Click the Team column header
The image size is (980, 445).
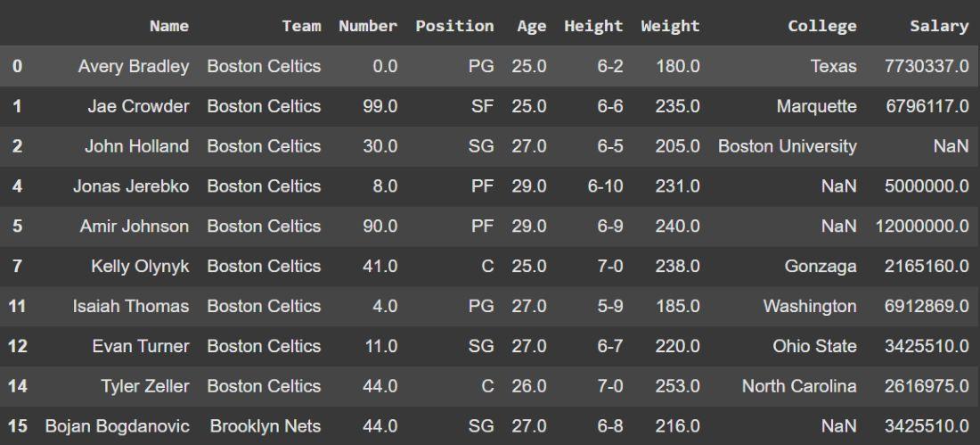[x=301, y=26]
